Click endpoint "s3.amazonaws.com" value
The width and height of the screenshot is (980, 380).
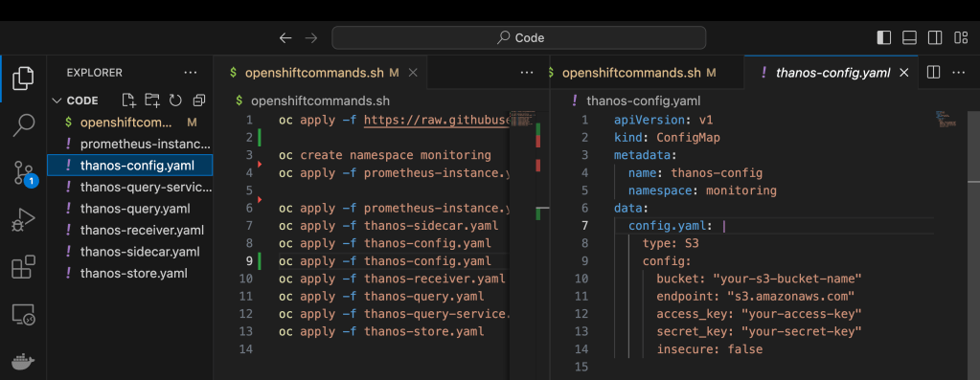click(x=790, y=297)
